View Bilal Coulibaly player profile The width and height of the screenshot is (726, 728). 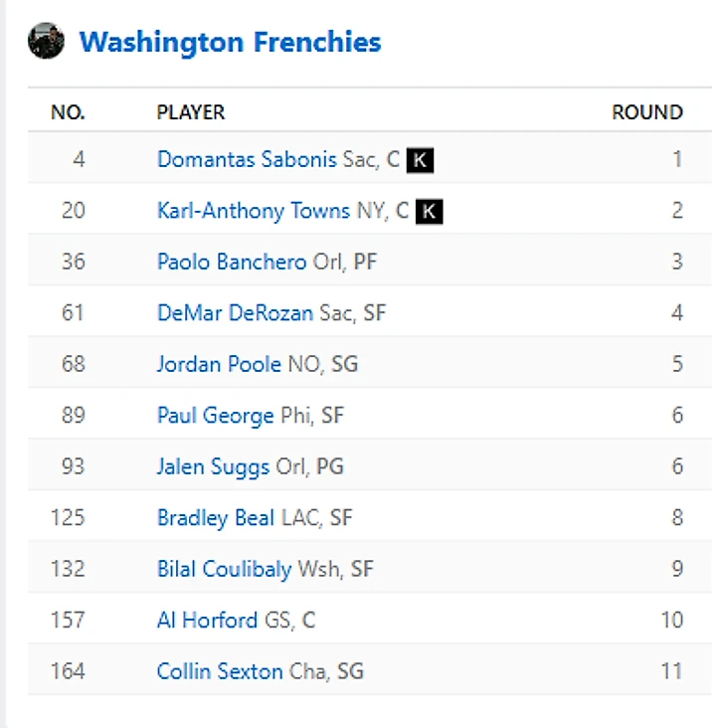[224, 569]
